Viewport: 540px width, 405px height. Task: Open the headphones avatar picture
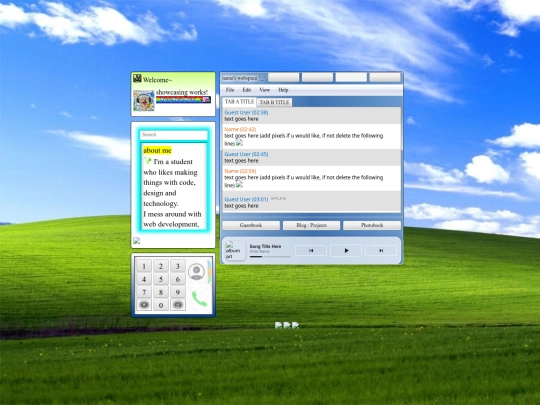pos(144,101)
